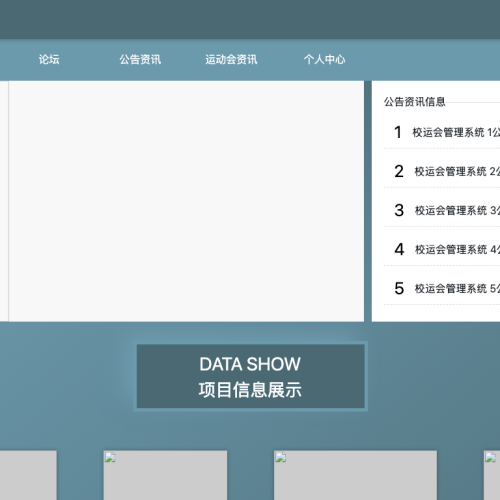Go to 公告资讯 in the navigation bar
Image resolution: width=500 pixels, height=500 pixels.
click(140, 59)
